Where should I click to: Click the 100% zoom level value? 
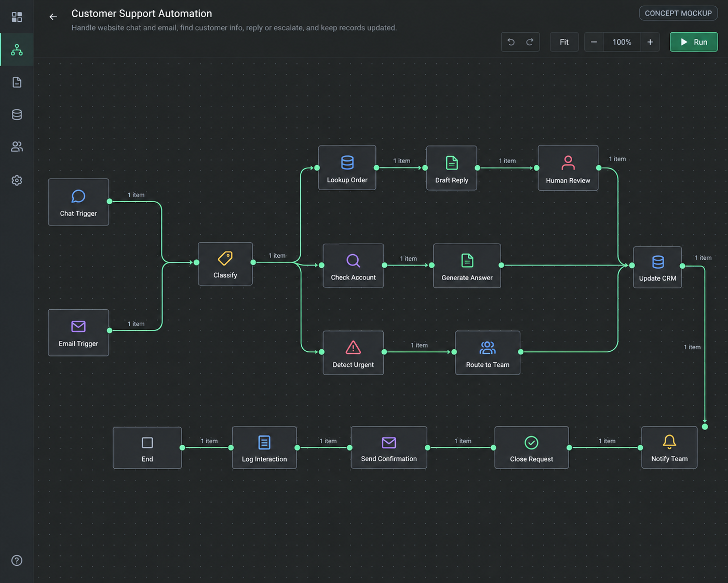pyautogui.click(x=622, y=42)
